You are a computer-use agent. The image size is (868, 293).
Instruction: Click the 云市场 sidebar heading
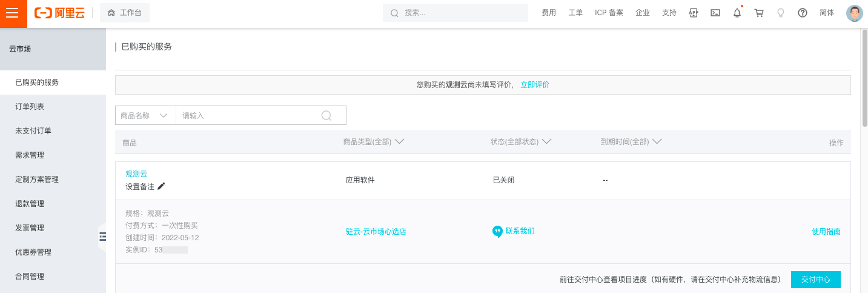coord(20,49)
